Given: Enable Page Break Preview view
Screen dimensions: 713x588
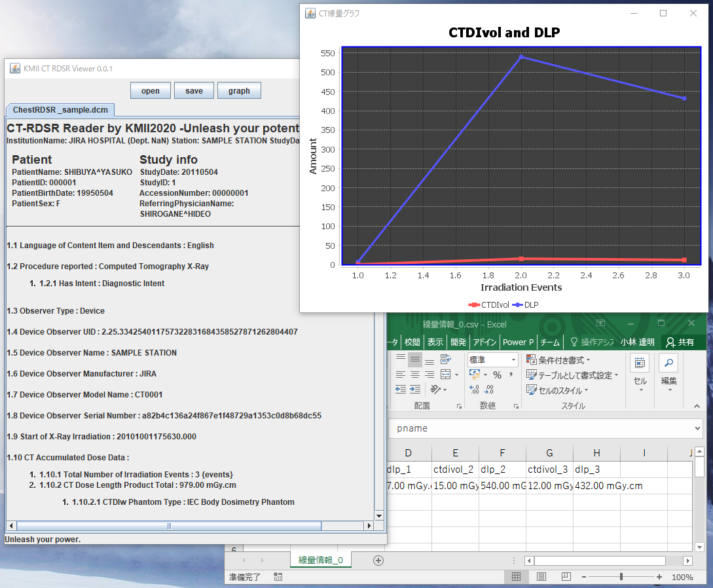Looking at the screenshot, I should pyautogui.click(x=566, y=577).
